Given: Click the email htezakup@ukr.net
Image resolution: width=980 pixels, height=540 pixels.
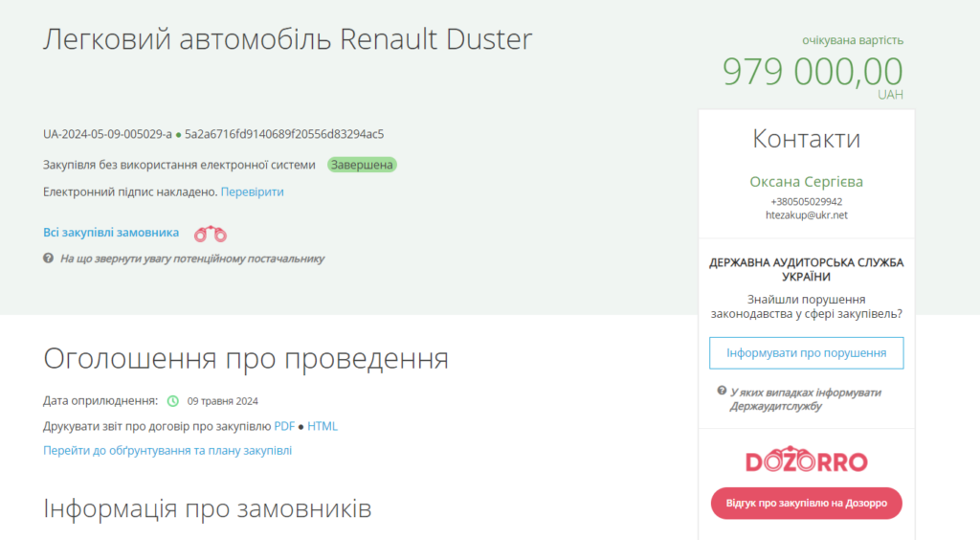Looking at the screenshot, I should coord(806,215).
